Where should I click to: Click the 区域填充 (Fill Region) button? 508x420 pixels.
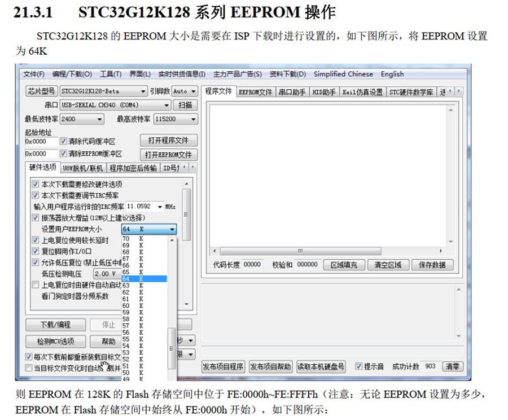tap(344, 265)
